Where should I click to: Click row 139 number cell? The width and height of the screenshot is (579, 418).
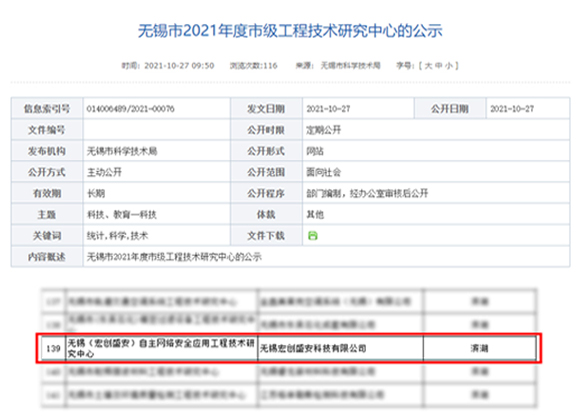pos(53,348)
